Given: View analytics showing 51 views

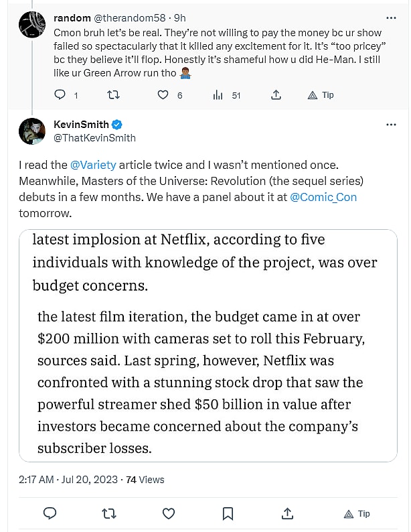Looking at the screenshot, I should [x=218, y=95].
